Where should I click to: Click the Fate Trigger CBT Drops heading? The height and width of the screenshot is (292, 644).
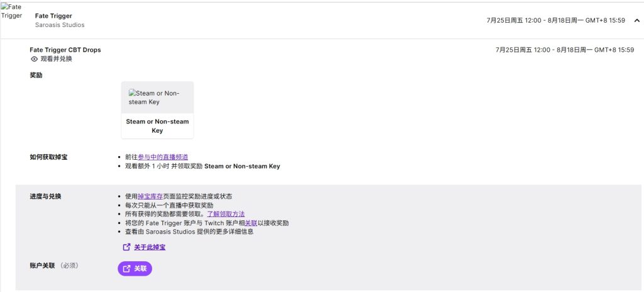point(65,50)
